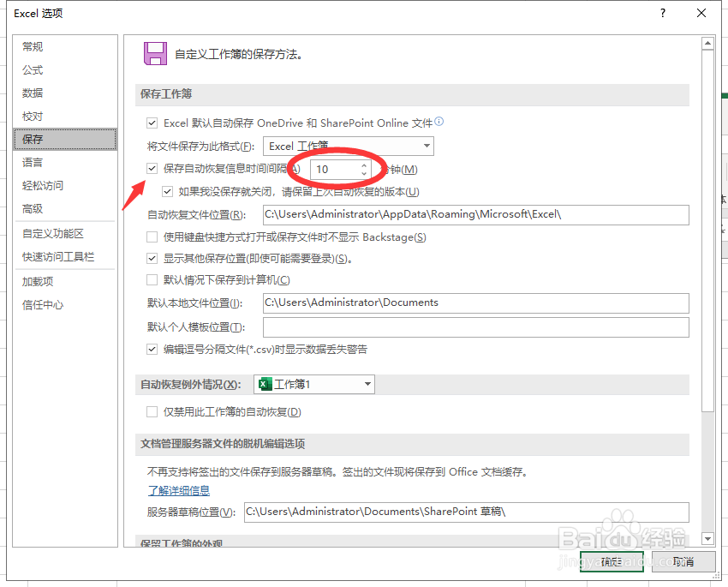Select the 高级 category

65,209
